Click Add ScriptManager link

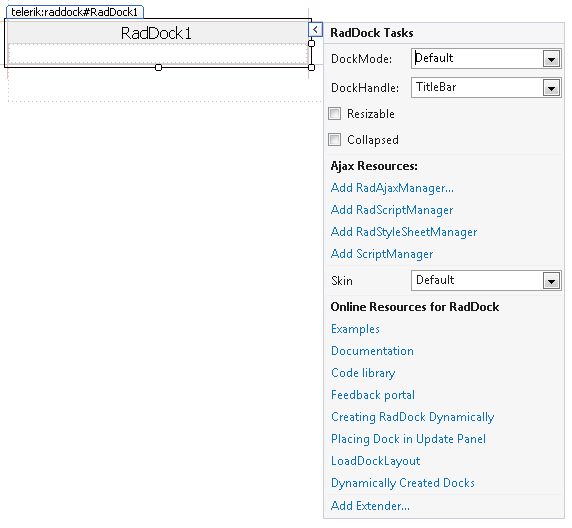pyautogui.click(x=382, y=254)
